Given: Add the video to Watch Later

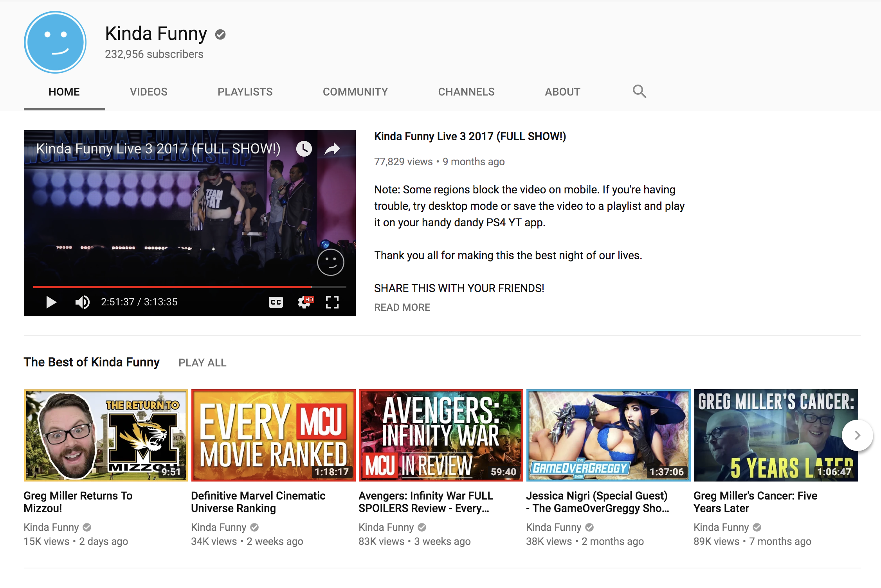Looking at the screenshot, I should pos(304,149).
